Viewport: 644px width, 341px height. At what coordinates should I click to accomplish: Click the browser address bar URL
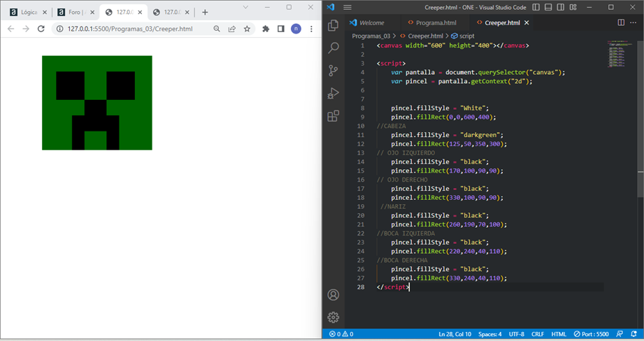[x=130, y=29]
